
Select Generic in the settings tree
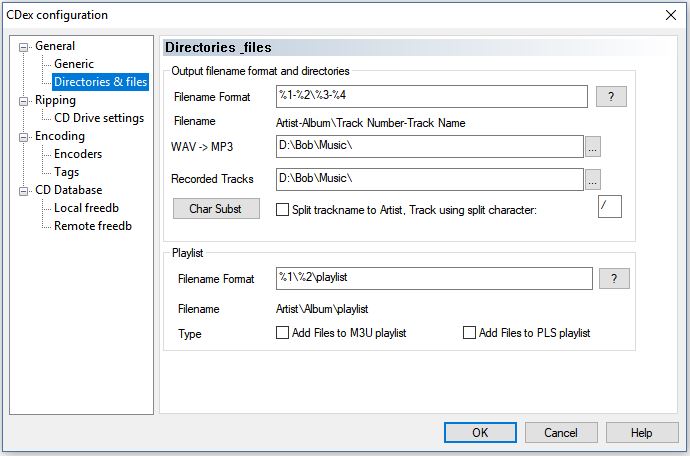(x=74, y=64)
